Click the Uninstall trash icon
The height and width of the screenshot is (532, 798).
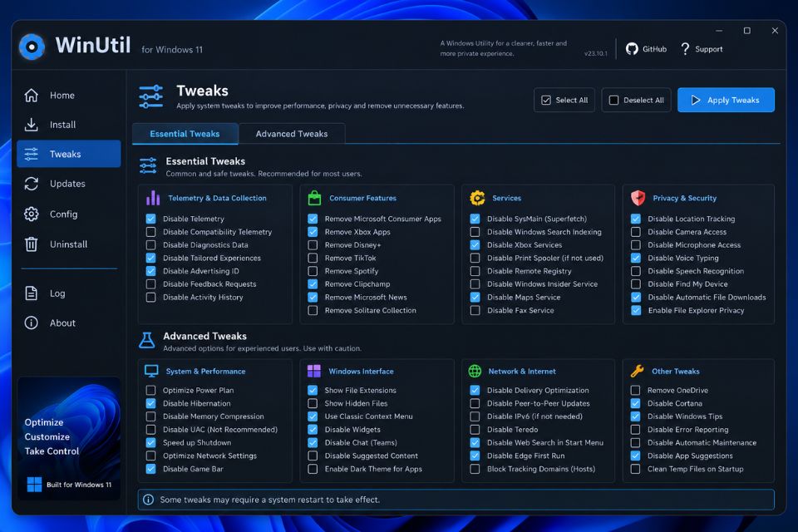pyautogui.click(x=32, y=244)
